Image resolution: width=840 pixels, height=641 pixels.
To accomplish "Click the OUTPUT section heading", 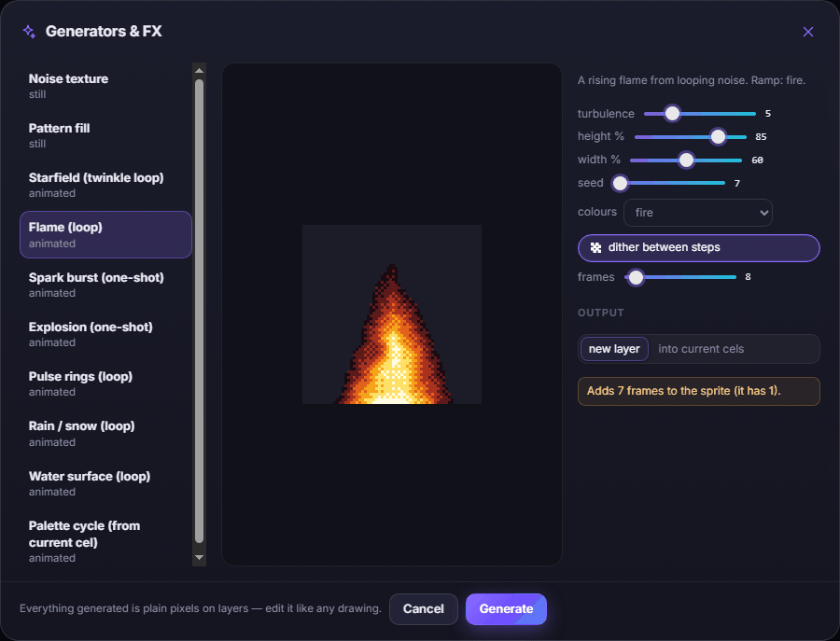I will pyautogui.click(x=600, y=313).
